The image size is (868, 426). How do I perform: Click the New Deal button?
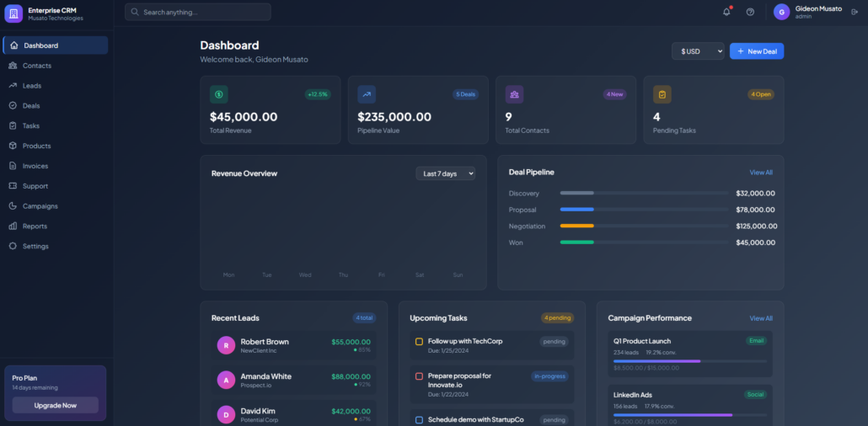click(x=757, y=51)
